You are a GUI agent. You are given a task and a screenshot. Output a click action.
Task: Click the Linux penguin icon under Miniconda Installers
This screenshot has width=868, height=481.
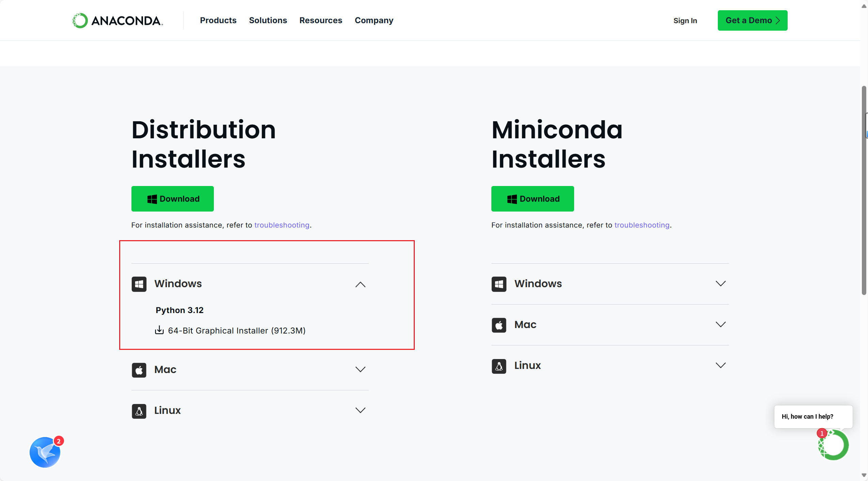pos(499,366)
